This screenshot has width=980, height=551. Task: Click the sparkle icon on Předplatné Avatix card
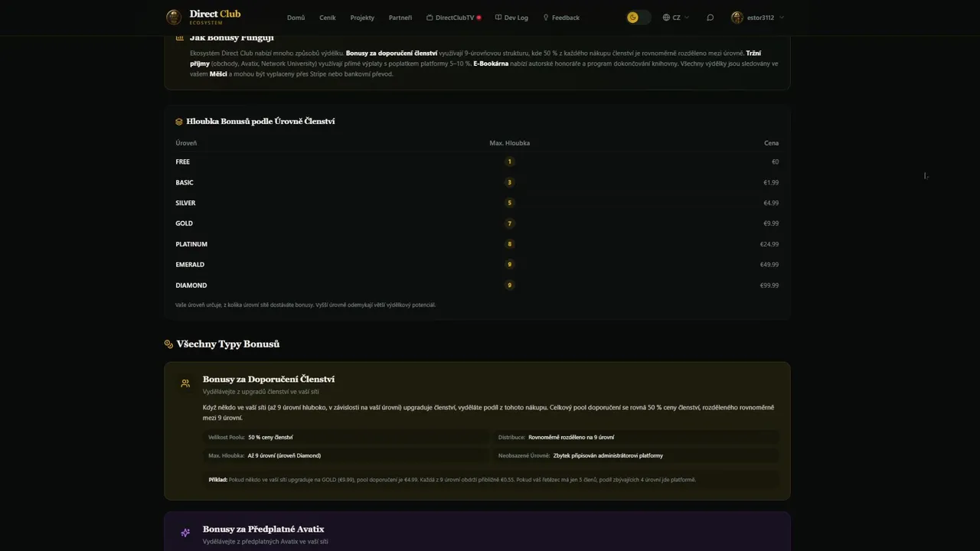click(x=185, y=533)
